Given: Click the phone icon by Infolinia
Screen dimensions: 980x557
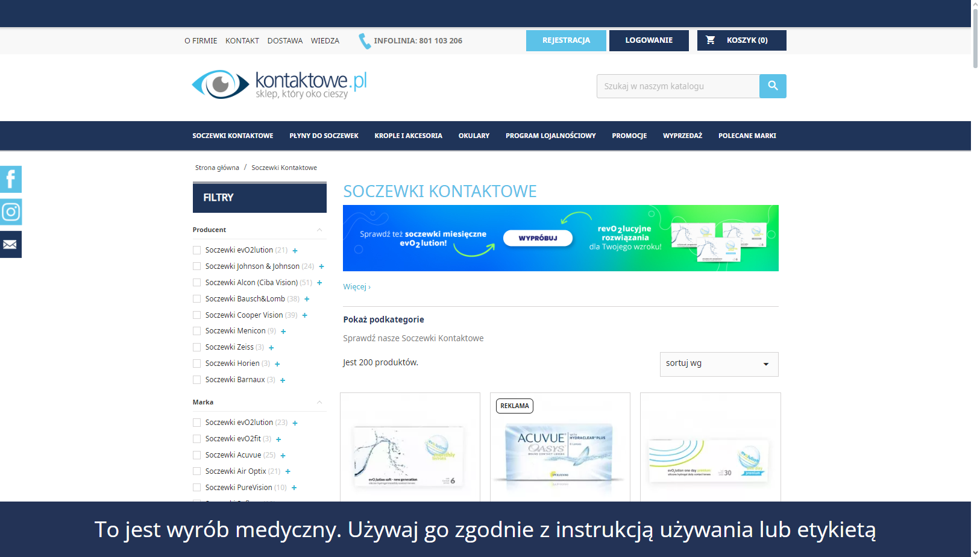Looking at the screenshot, I should (364, 40).
